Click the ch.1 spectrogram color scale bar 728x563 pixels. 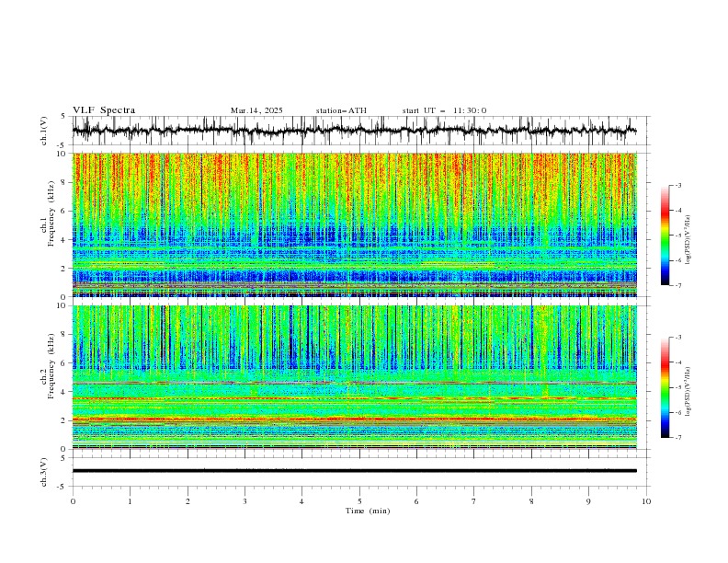pos(665,236)
